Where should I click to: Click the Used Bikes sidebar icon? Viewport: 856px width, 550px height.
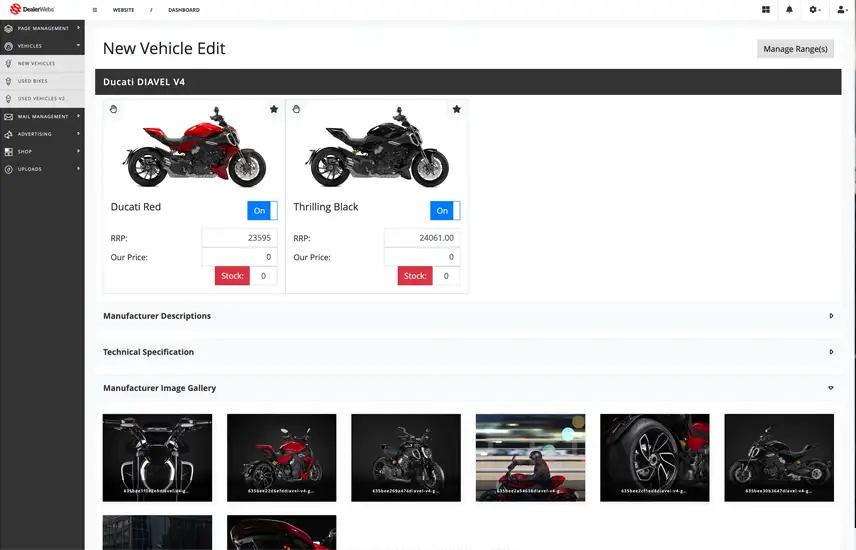(x=8, y=81)
